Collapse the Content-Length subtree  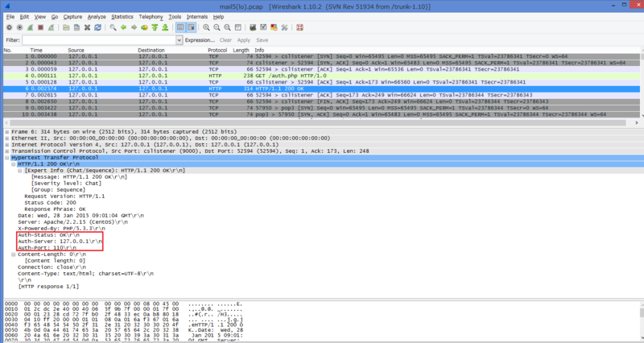pyautogui.click(x=14, y=254)
